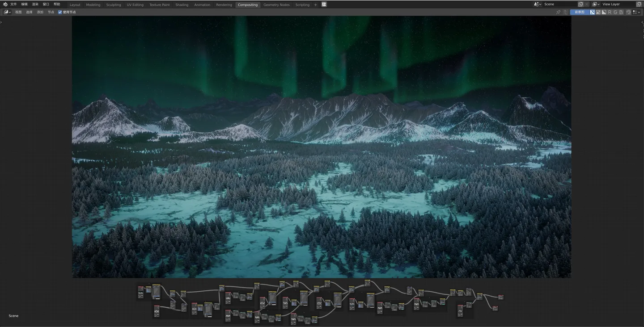Add a new workspace with plus icon

coord(315,4)
